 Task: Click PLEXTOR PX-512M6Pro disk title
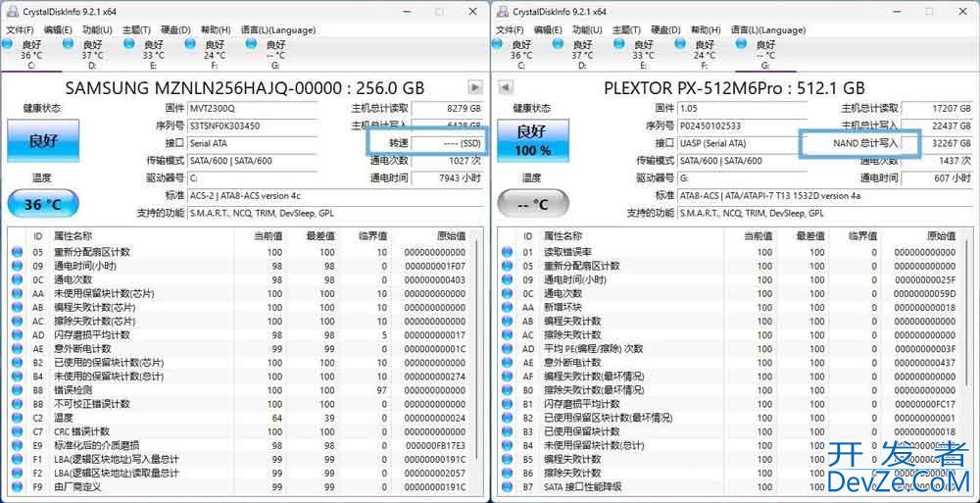pos(734,87)
